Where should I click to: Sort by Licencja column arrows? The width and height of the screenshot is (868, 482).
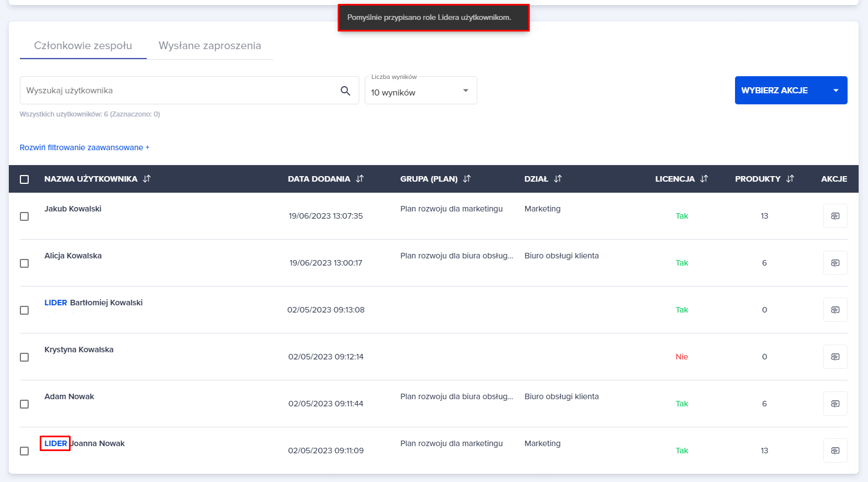tap(704, 179)
